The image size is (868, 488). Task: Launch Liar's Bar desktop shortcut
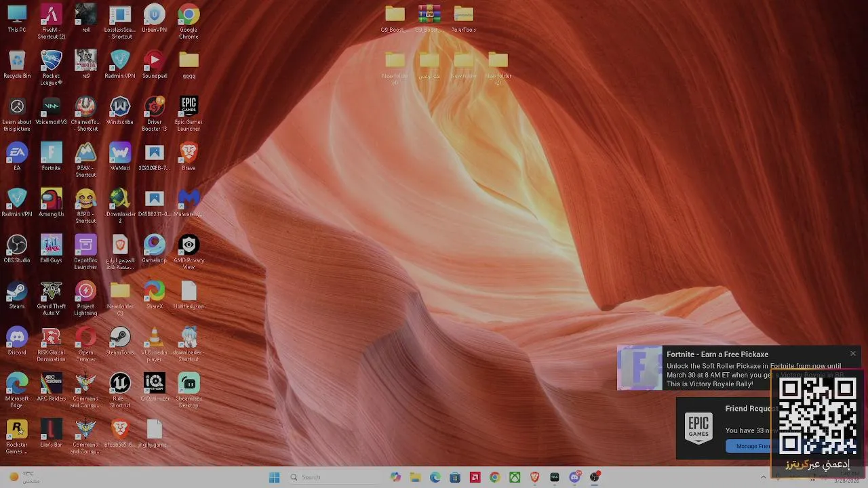click(x=52, y=433)
